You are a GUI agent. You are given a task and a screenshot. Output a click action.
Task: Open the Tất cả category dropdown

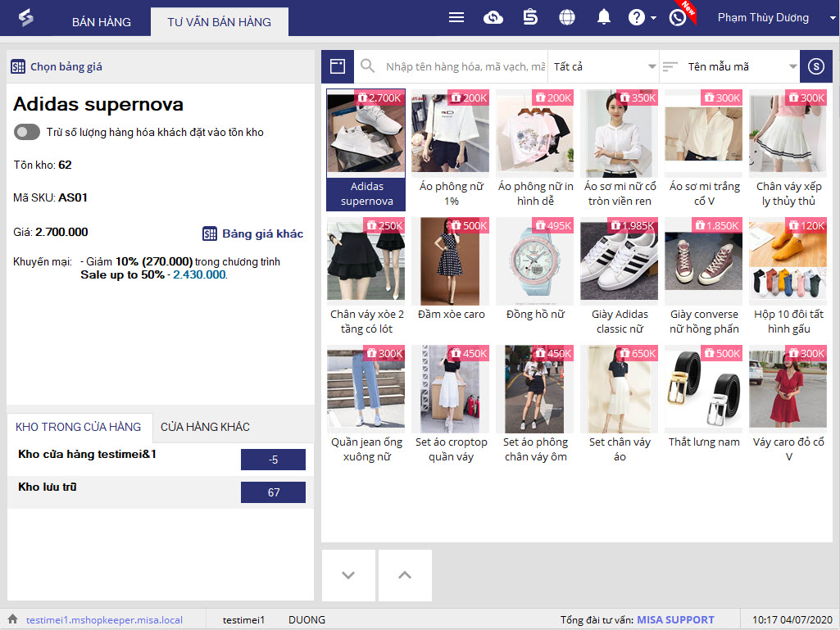click(x=604, y=66)
